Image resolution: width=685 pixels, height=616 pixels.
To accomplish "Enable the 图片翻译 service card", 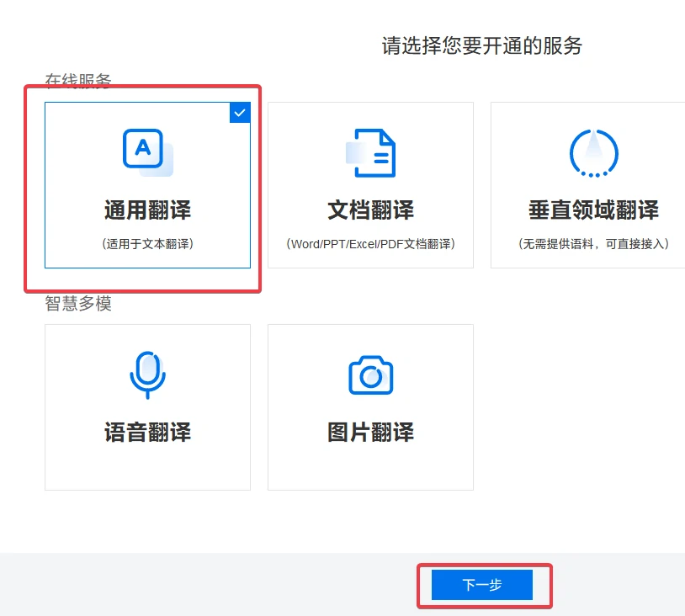I will pyautogui.click(x=370, y=406).
